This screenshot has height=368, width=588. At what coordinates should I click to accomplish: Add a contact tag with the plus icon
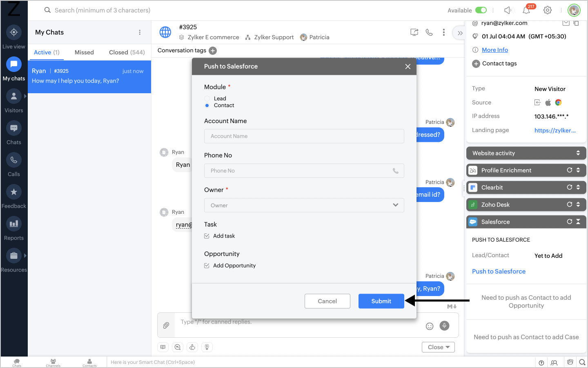(x=476, y=63)
